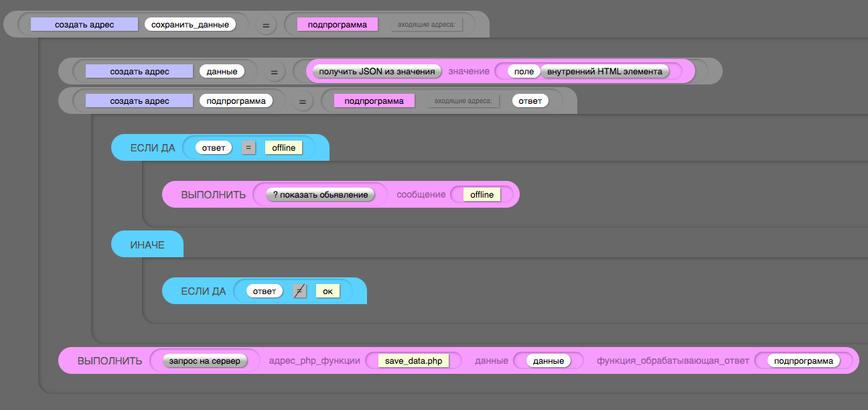
Task: Select the white 'подпрограмма' pill in the 'ответ' row
Action: click(x=236, y=101)
